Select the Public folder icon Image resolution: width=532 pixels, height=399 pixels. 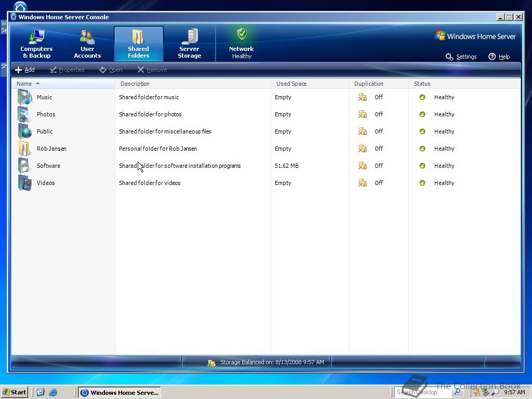(25, 131)
